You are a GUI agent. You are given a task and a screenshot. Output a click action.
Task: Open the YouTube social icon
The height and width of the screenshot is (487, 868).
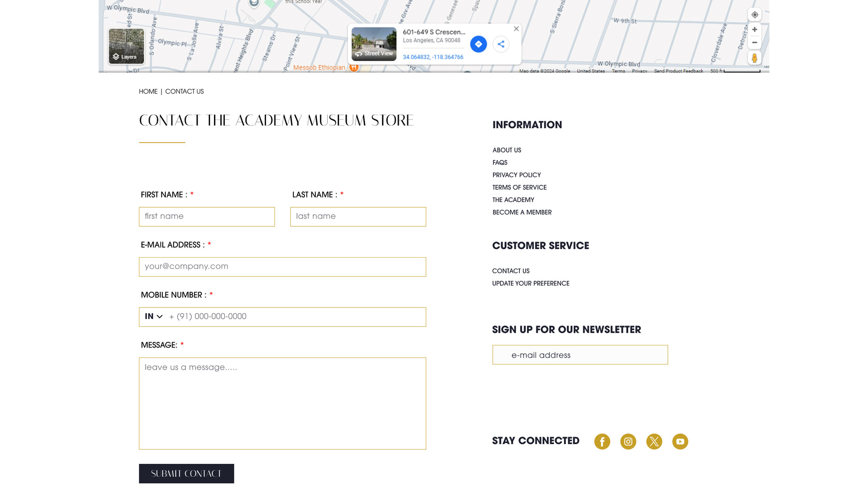[680, 441]
